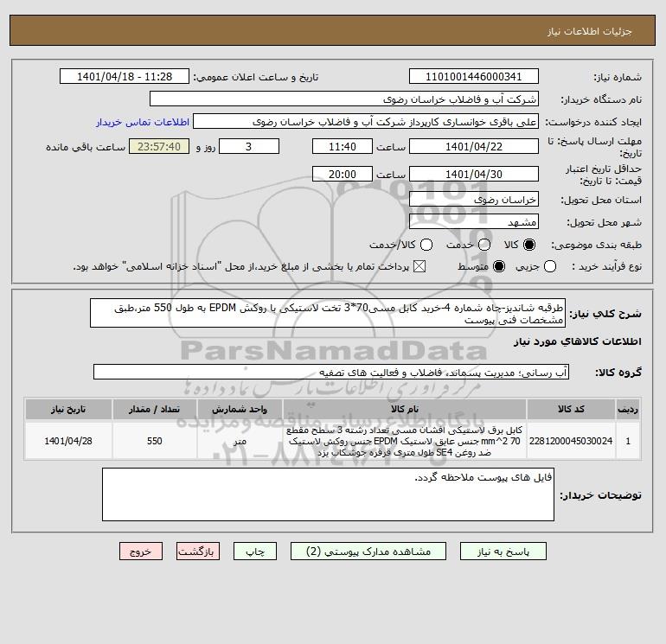This screenshot has width=666, height=644.
Task: Click the شرح کلی نیاز label
Action: [x=605, y=314]
